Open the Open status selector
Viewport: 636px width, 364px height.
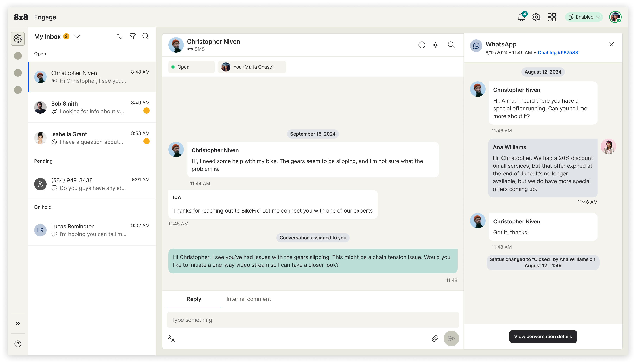point(191,67)
